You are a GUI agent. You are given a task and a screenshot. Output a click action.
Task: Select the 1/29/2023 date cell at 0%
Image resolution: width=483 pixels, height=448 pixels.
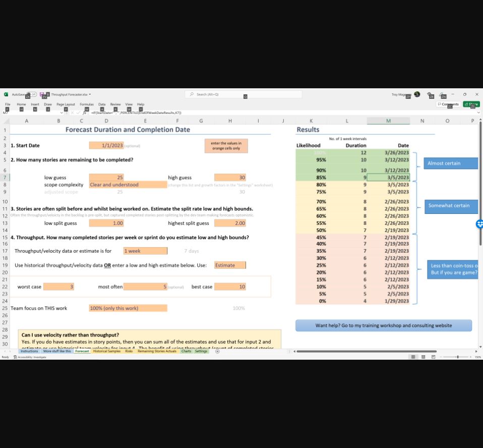tap(388, 301)
